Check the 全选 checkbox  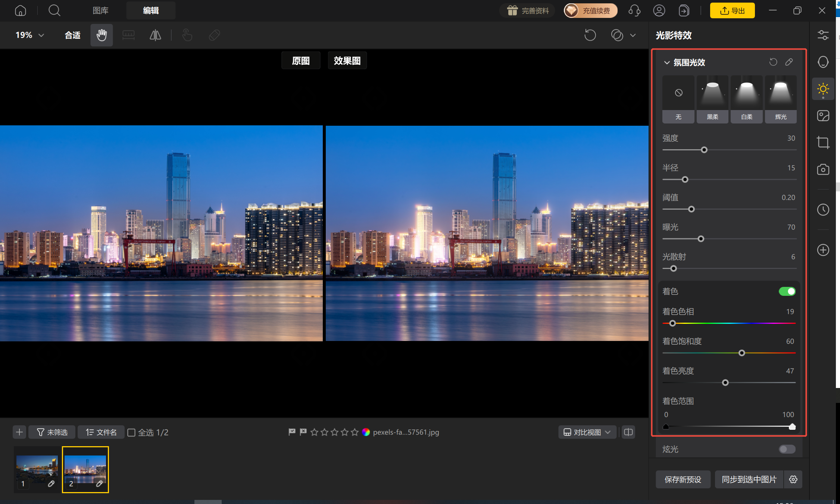(131, 432)
